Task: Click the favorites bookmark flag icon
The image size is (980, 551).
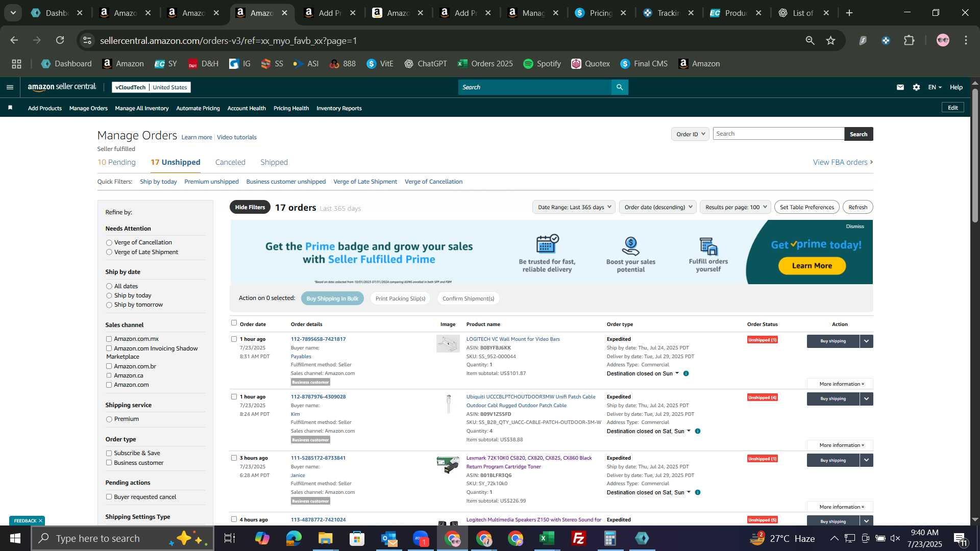Action: coord(10,108)
